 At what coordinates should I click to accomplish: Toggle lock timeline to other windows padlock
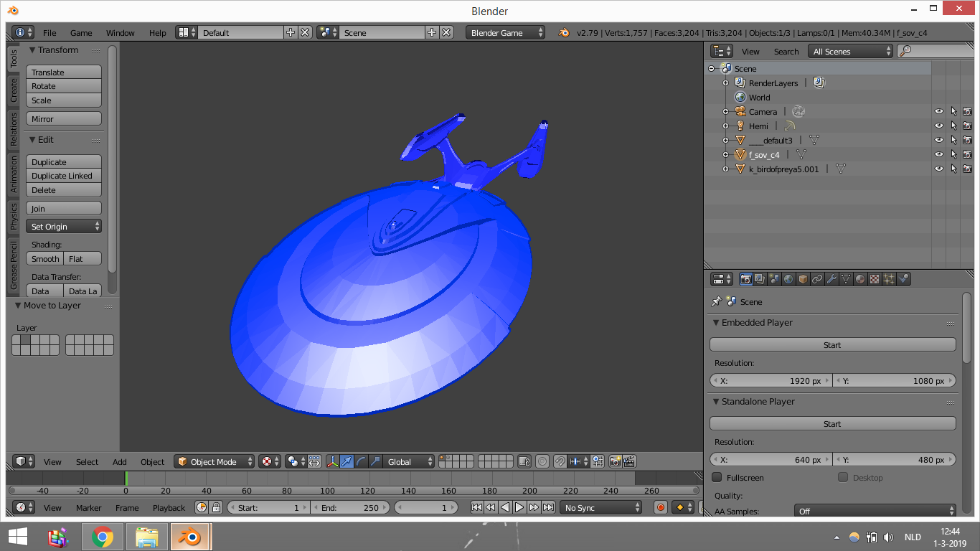click(x=216, y=507)
